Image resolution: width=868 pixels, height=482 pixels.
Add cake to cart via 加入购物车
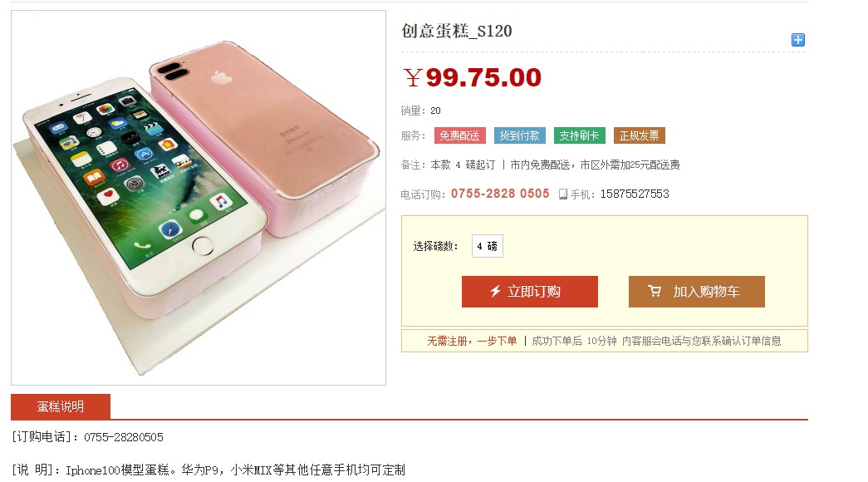pos(696,292)
